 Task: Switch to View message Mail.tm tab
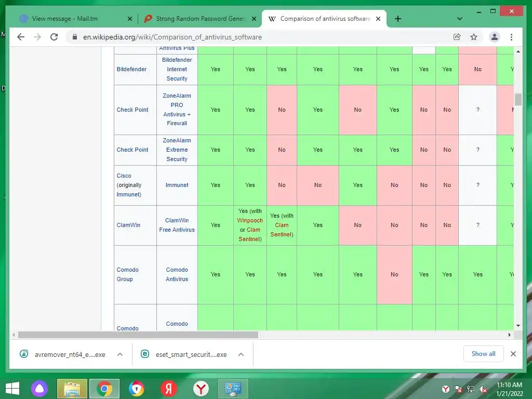click(x=64, y=19)
